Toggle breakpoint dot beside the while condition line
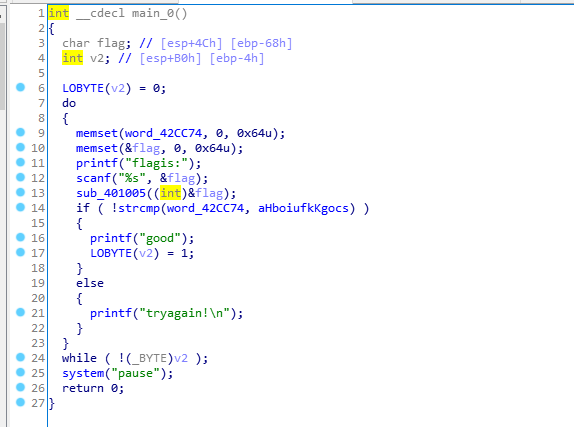The image size is (574, 427). tap(20, 357)
